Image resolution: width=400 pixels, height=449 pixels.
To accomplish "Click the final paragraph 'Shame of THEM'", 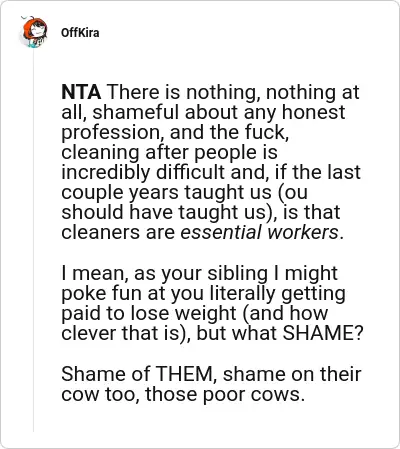I will (211, 384).
